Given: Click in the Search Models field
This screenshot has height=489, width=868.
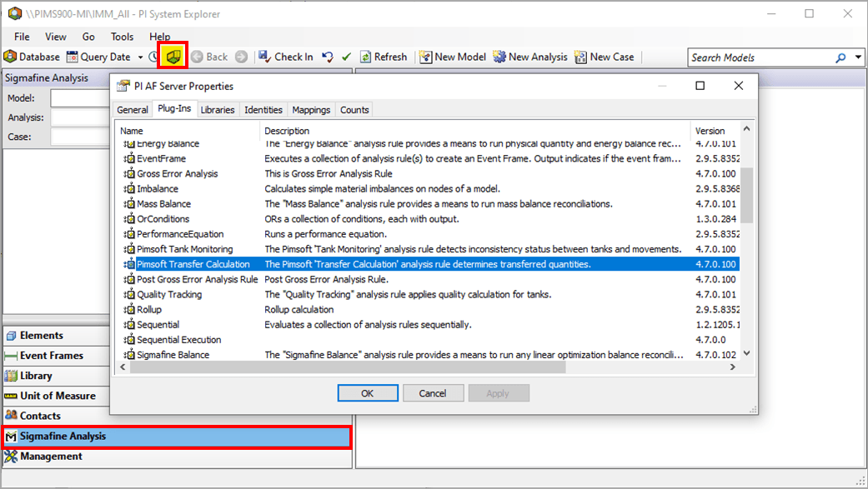Looking at the screenshot, I should [x=759, y=57].
